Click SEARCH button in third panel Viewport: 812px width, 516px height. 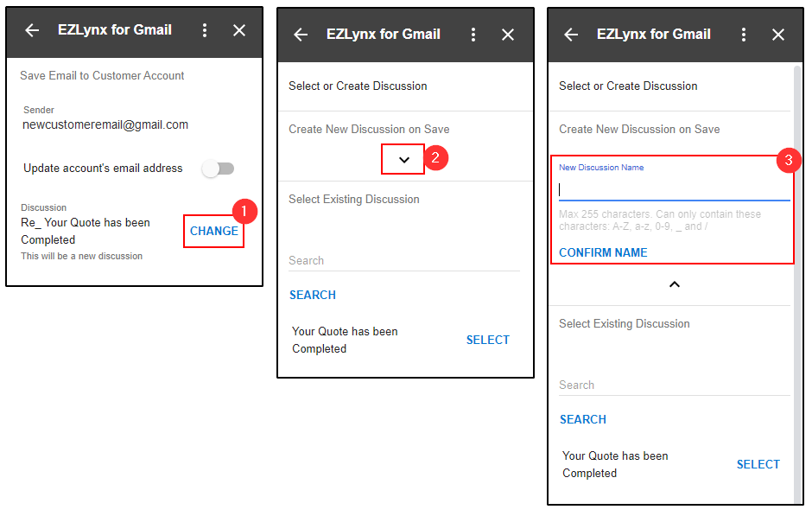pyautogui.click(x=583, y=420)
